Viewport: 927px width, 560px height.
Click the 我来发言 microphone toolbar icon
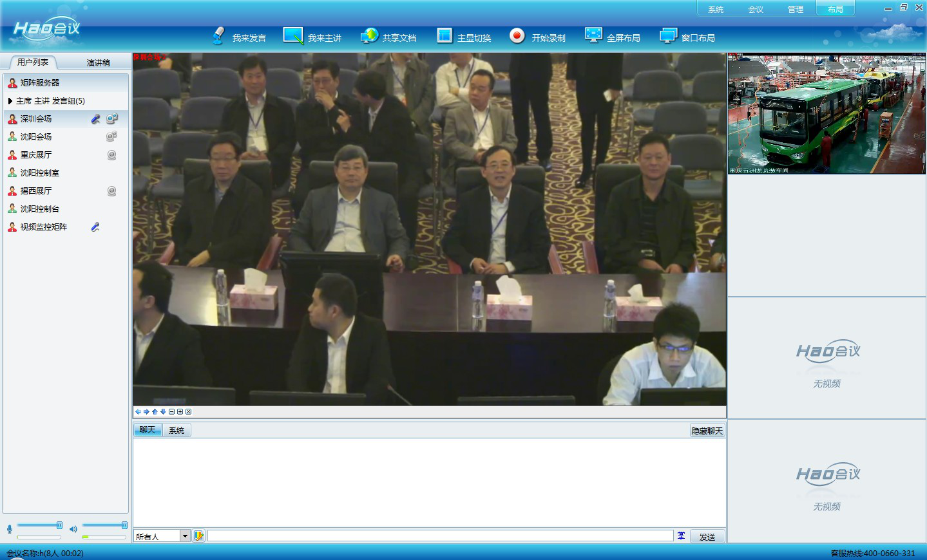pos(219,36)
